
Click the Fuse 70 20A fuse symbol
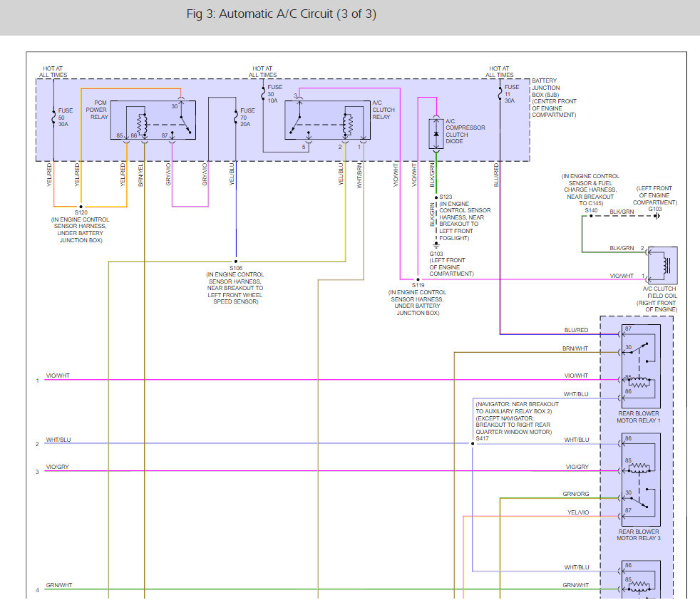pos(236,118)
